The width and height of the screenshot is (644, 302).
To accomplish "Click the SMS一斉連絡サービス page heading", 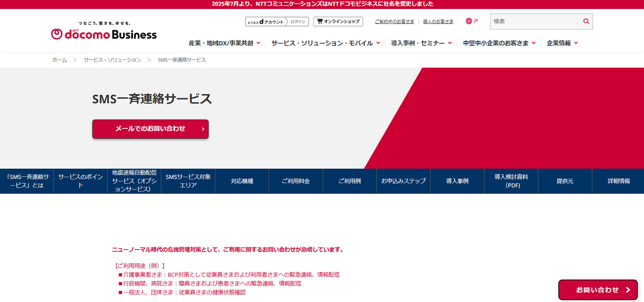I will pos(152,99).
